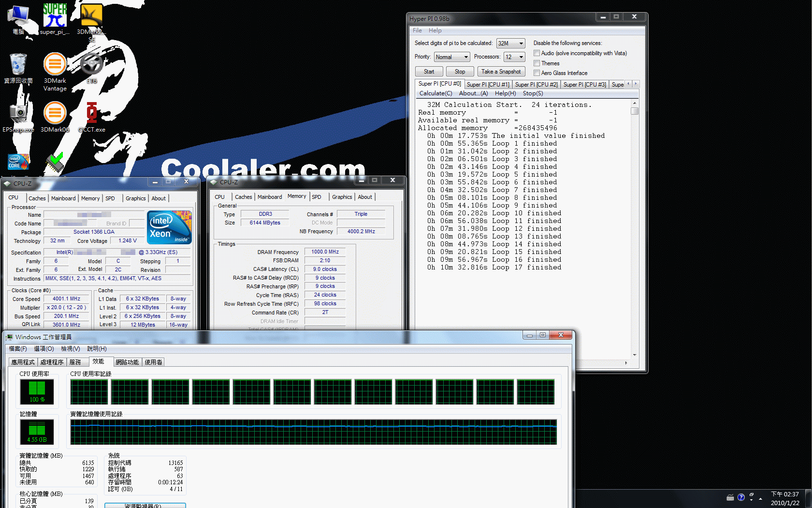This screenshot has height=508, width=812.
Task: Click Take a Snapshot button
Action: 501,72
